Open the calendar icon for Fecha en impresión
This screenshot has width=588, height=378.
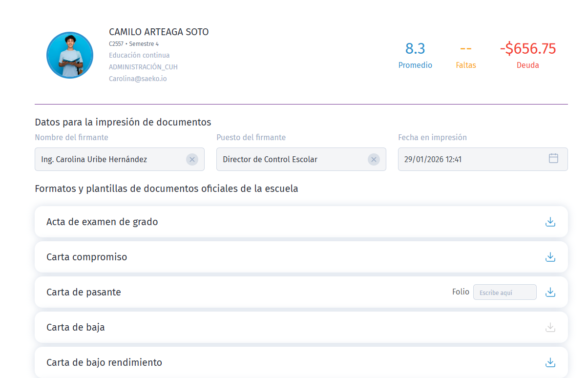tap(553, 159)
